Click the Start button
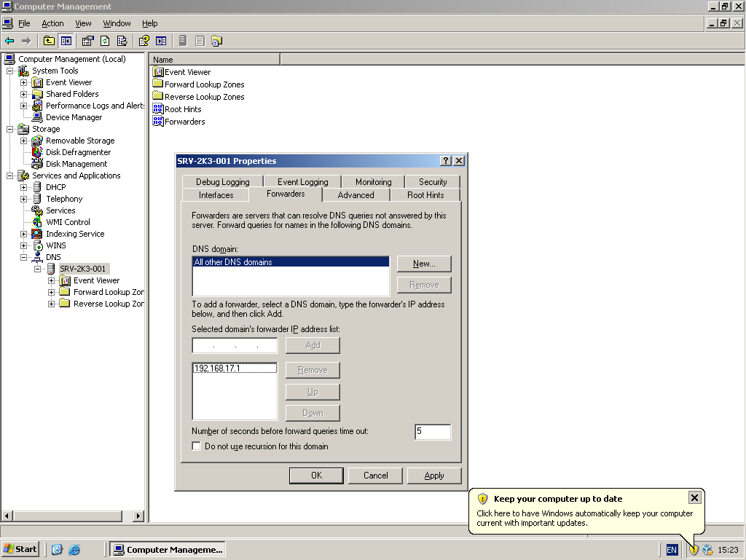Screen dimensions: 746x560 (20, 550)
